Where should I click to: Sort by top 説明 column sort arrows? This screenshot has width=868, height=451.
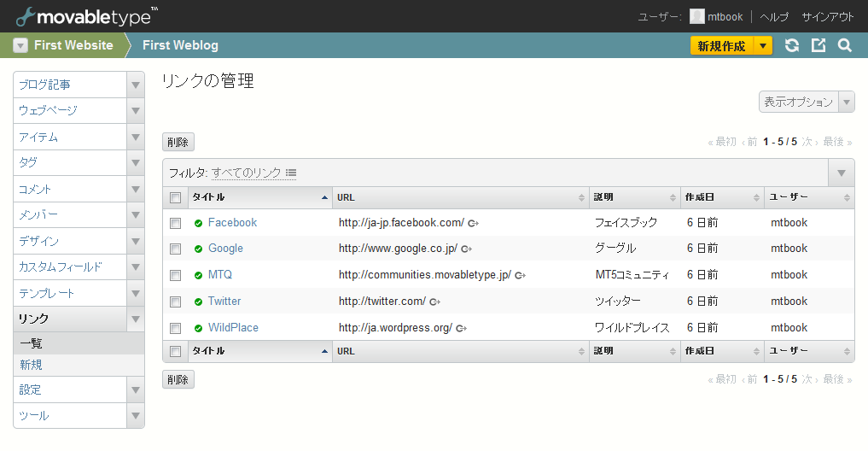pos(673,198)
